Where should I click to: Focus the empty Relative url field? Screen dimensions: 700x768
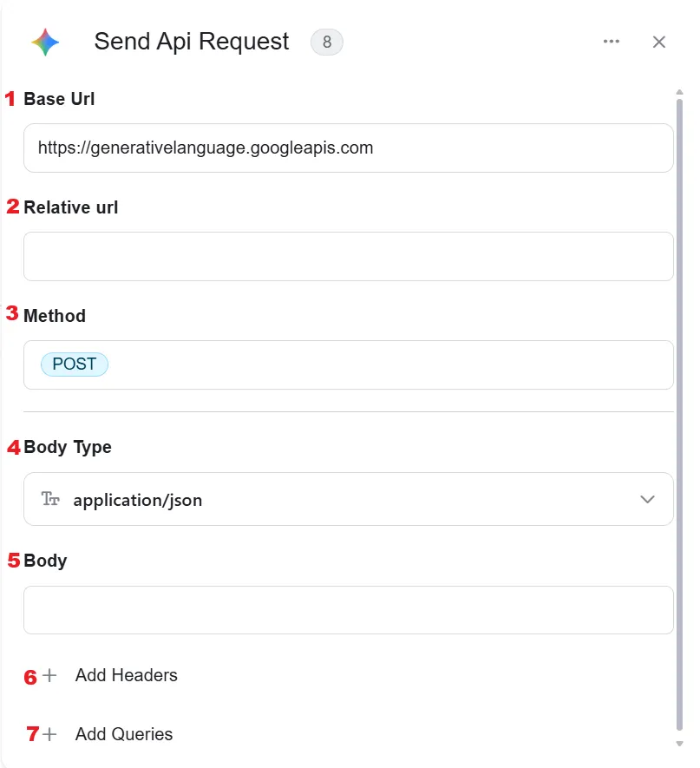(349, 257)
